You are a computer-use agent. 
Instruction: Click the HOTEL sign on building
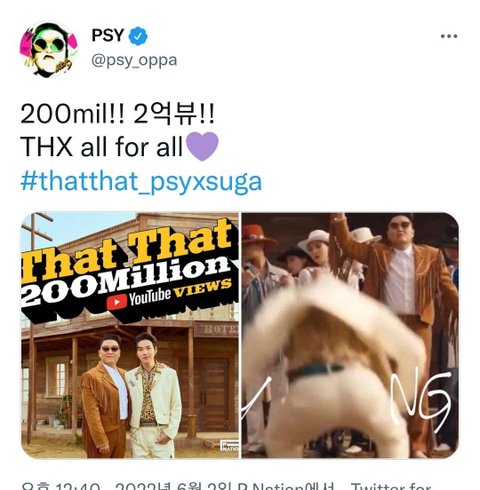point(218,330)
